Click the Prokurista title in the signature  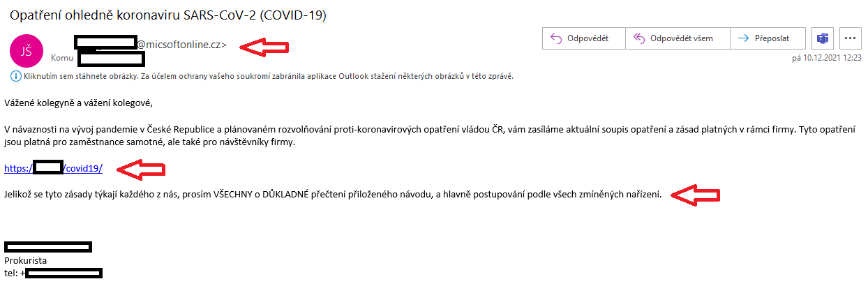coord(25,260)
